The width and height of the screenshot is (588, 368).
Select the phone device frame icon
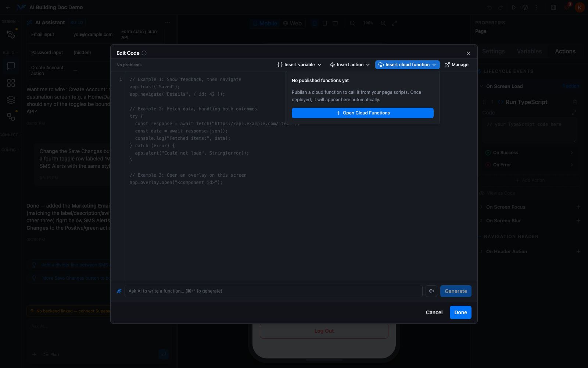click(314, 23)
